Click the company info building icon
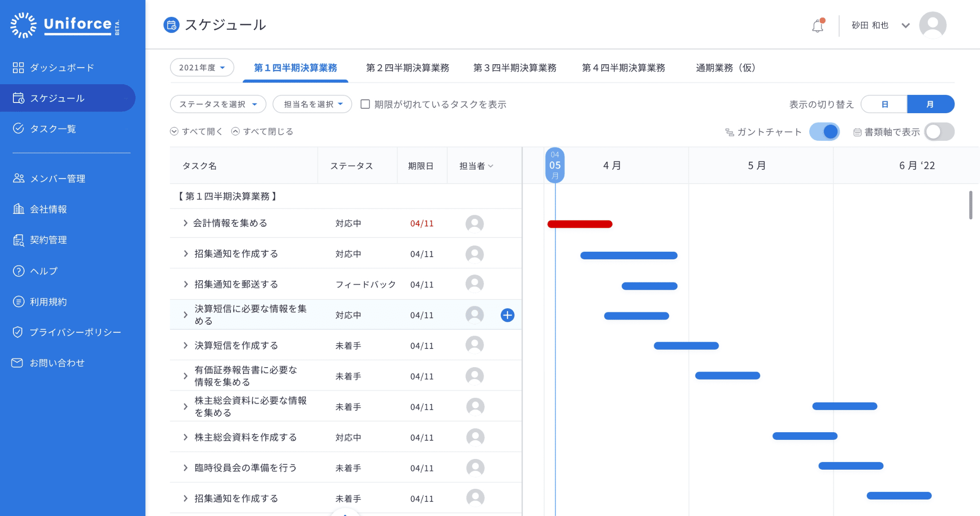This screenshot has height=516, width=980. tap(18, 209)
